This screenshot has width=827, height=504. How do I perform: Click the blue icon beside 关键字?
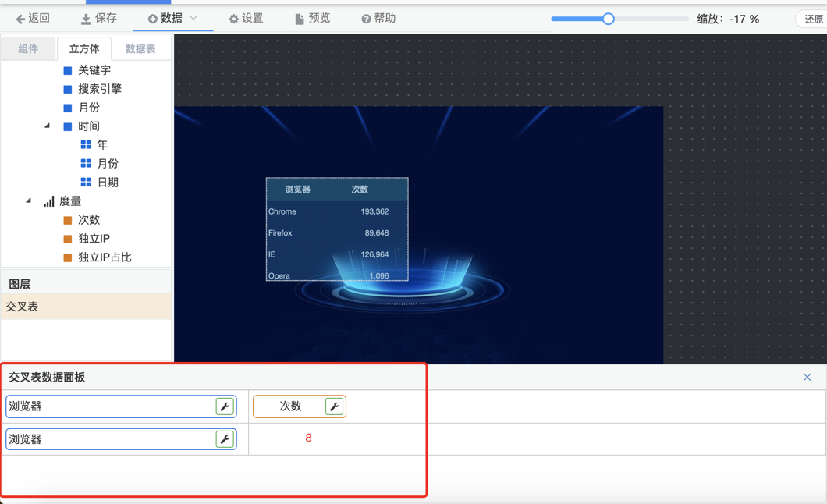(x=68, y=70)
